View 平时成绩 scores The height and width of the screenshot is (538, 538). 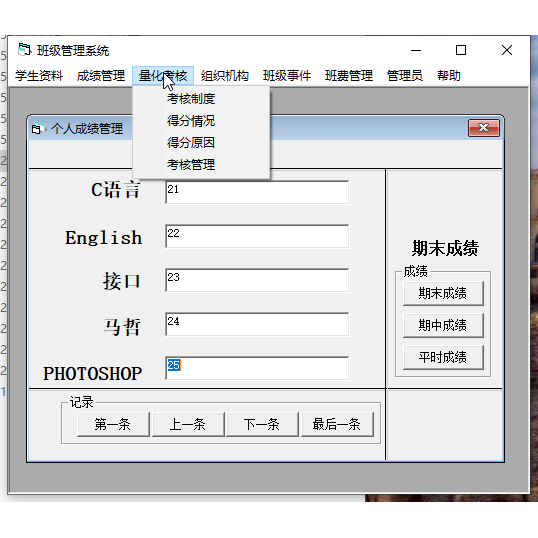[x=443, y=357]
